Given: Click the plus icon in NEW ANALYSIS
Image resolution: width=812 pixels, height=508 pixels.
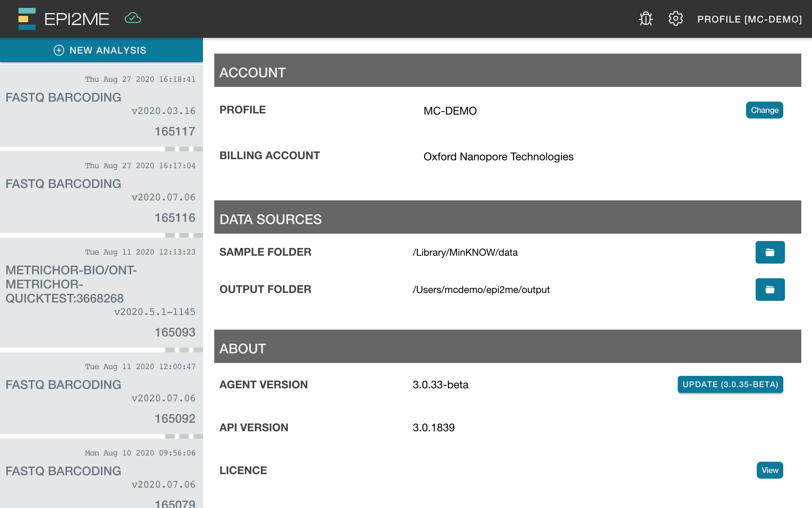Looking at the screenshot, I should click(x=59, y=51).
